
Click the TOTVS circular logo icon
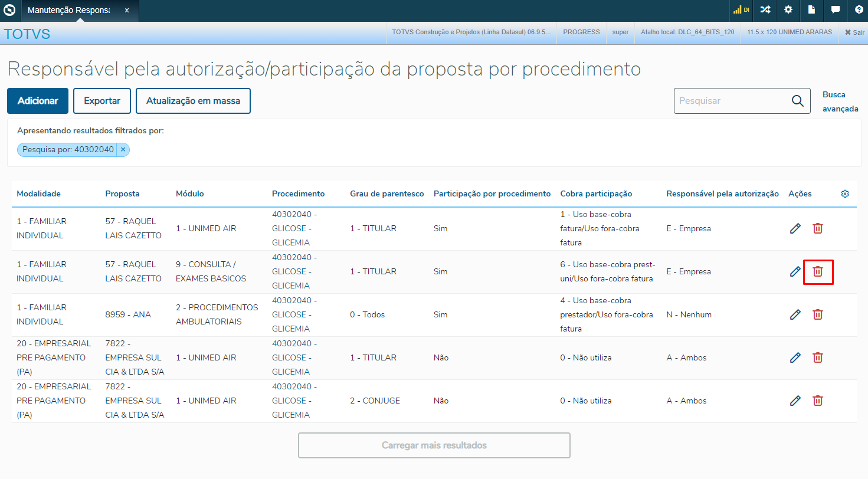[x=9, y=10]
